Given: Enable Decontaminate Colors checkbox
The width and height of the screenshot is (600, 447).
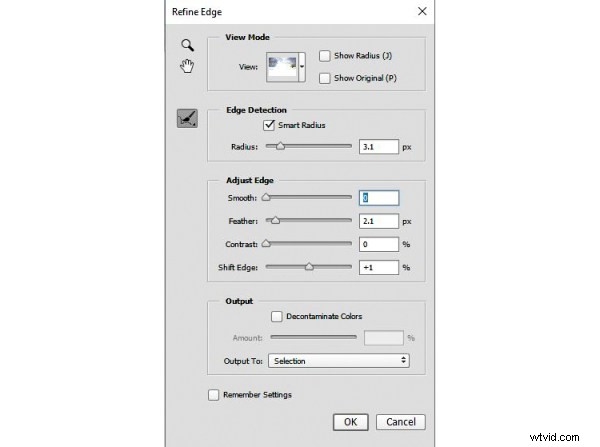Looking at the screenshot, I should 277,316.
